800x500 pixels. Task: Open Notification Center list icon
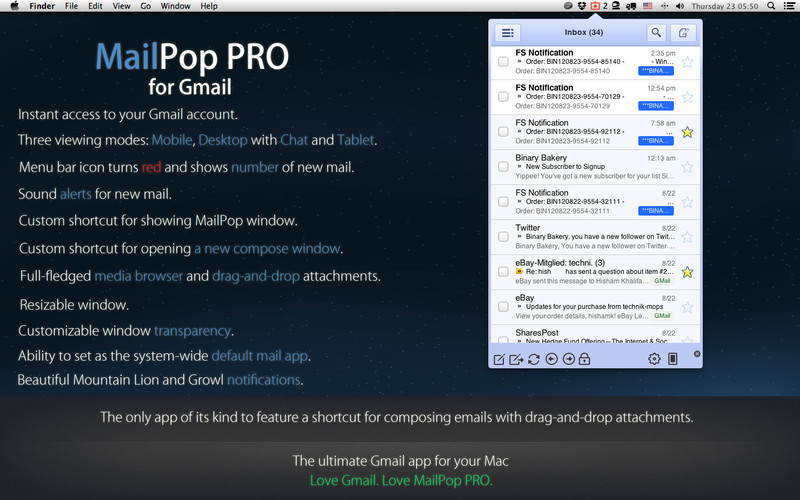click(x=788, y=6)
